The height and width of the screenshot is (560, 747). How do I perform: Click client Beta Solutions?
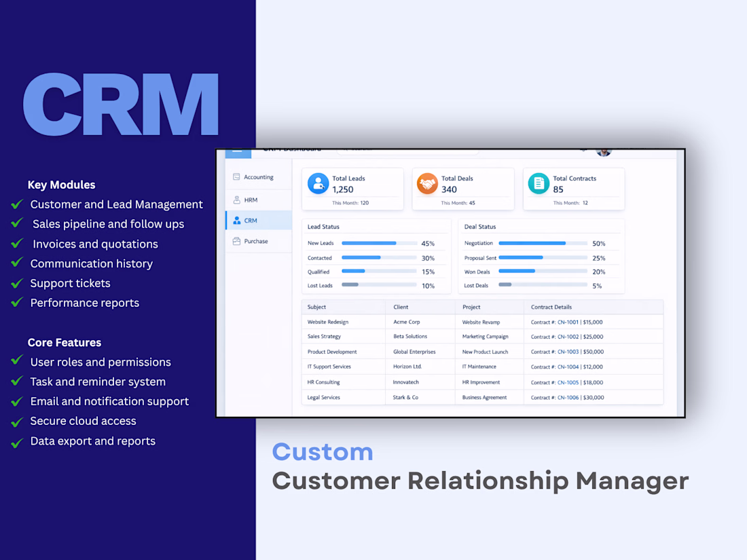click(410, 337)
